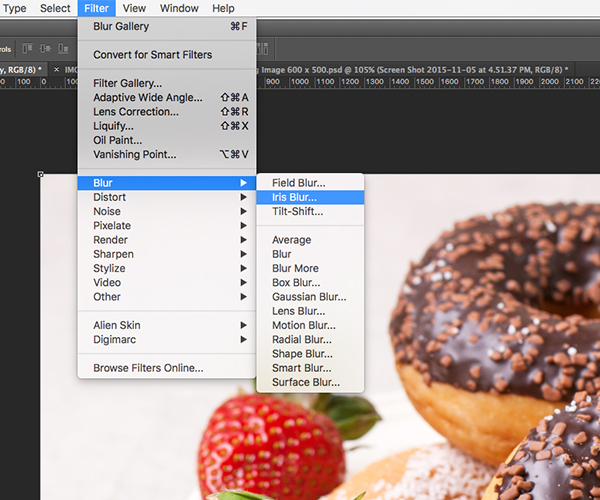Expand the Alien Skin submenu
The image size is (600, 500).
[167, 325]
